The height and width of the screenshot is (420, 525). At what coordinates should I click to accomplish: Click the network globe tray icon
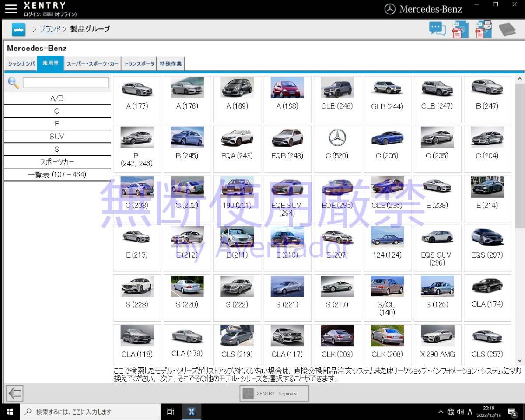point(451,412)
